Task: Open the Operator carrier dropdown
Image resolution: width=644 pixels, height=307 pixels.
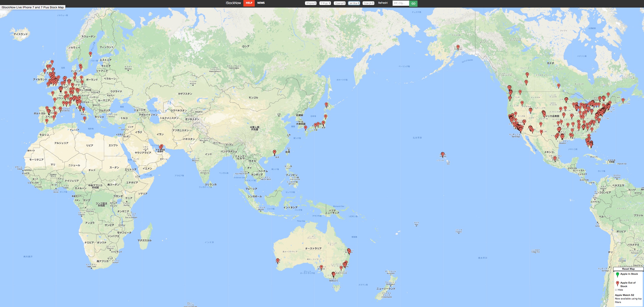Action: point(339,3)
